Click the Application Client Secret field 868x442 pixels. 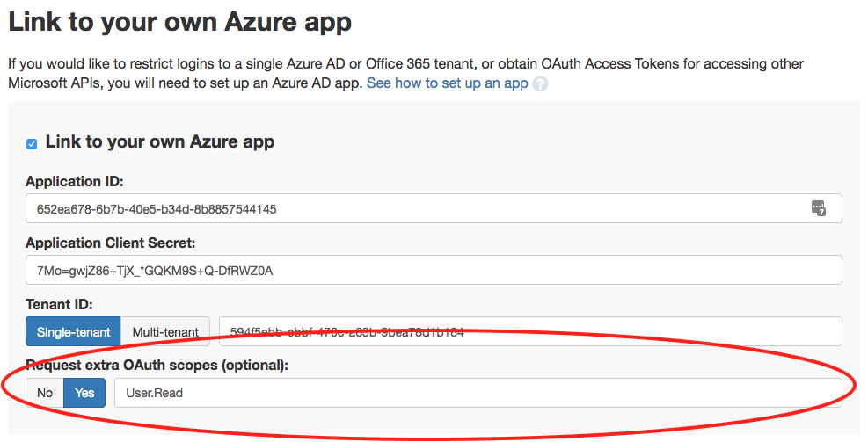pyautogui.click(x=434, y=270)
